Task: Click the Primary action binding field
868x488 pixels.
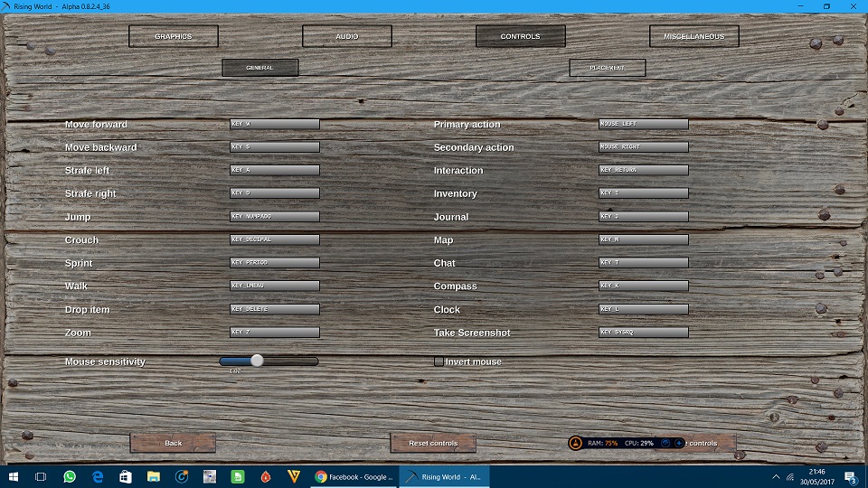Action: pyautogui.click(x=643, y=124)
